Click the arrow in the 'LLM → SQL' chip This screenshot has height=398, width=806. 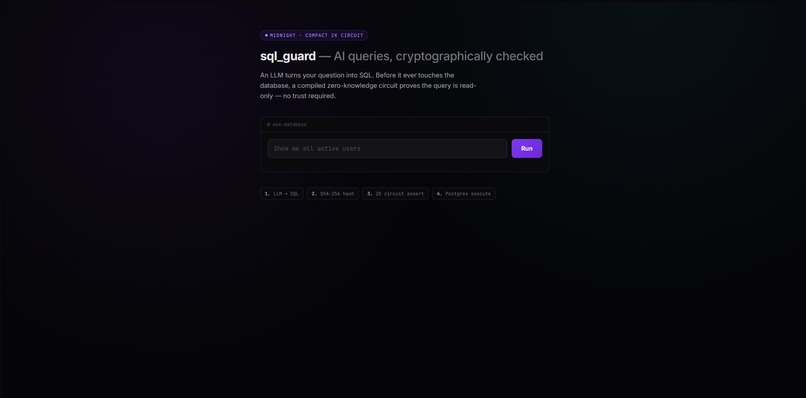point(287,194)
